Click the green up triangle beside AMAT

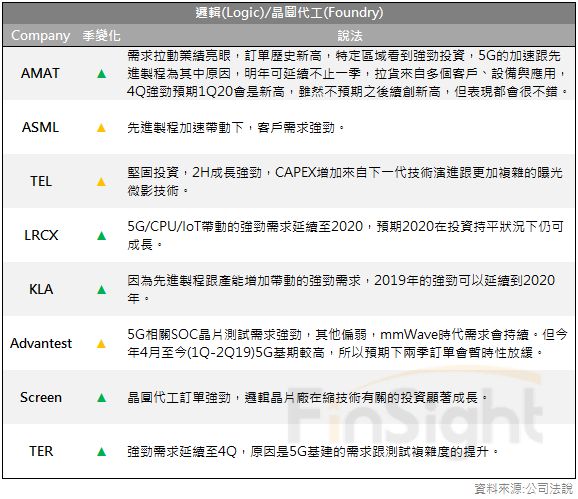pyautogui.click(x=101, y=74)
